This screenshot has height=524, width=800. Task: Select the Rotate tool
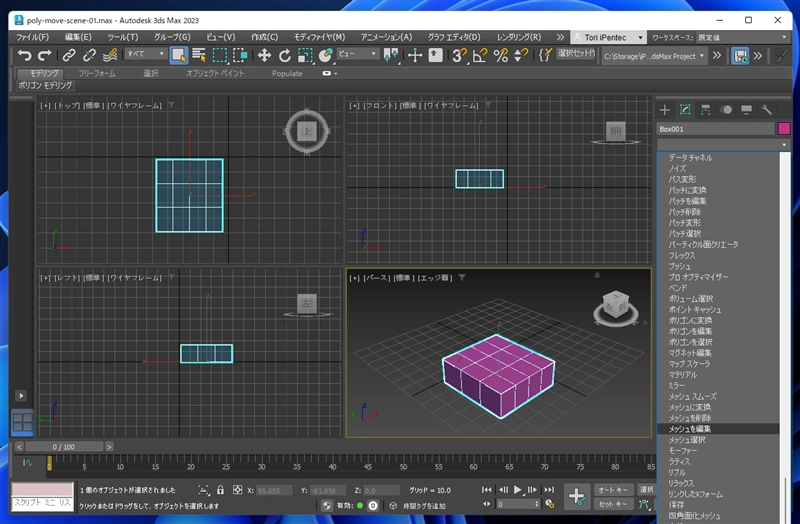tap(284, 55)
